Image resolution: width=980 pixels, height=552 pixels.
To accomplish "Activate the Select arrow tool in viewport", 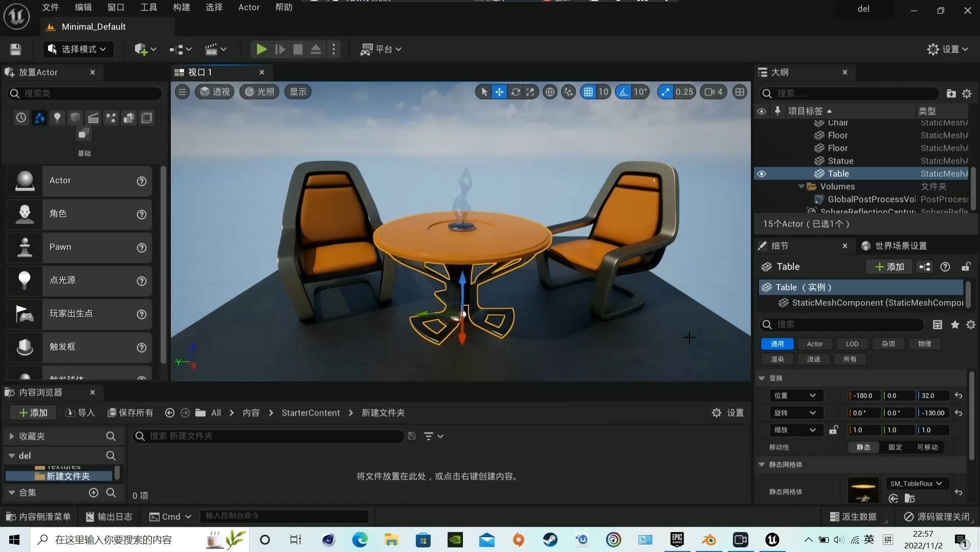I will coord(483,92).
